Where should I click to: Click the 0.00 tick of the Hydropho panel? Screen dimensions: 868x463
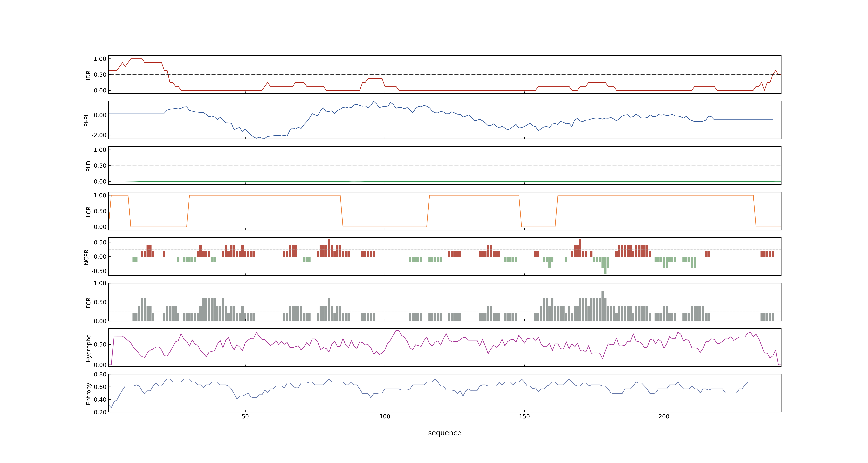(100, 365)
